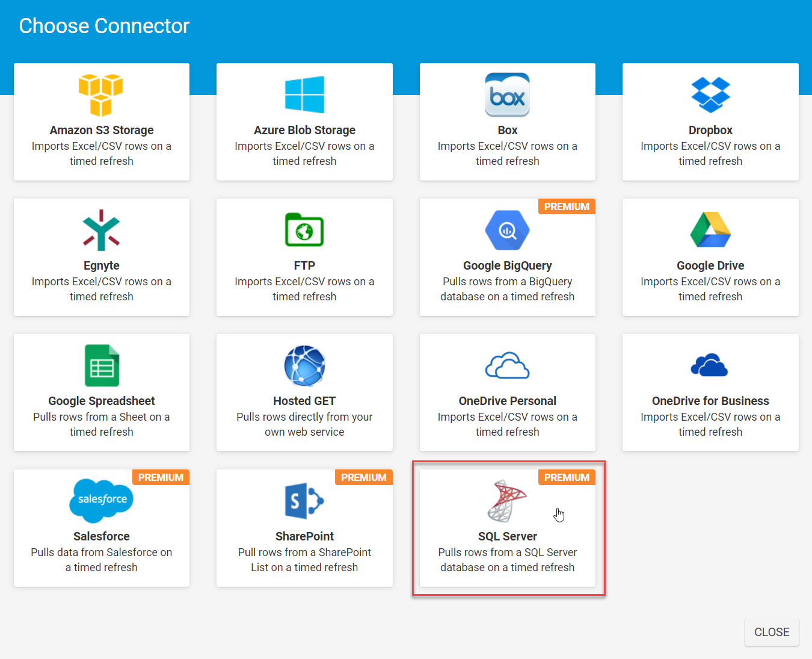The height and width of the screenshot is (659, 812).
Task: Click the Hosted GET title
Action: click(x=304, y=401)
